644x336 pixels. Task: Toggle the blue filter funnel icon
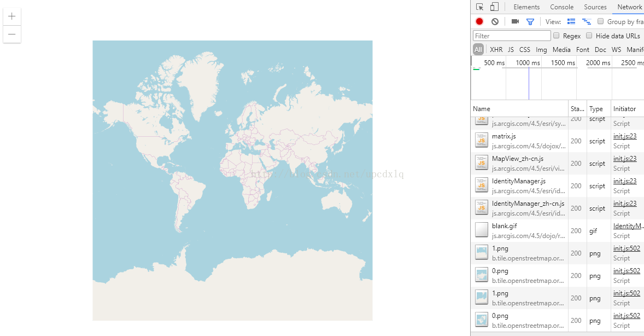(530, 21)
